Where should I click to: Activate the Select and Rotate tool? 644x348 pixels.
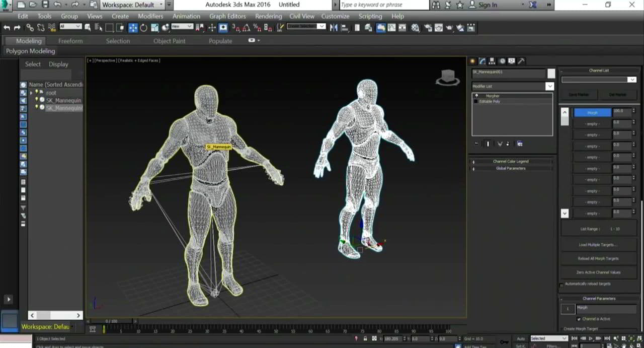(143, 28)
